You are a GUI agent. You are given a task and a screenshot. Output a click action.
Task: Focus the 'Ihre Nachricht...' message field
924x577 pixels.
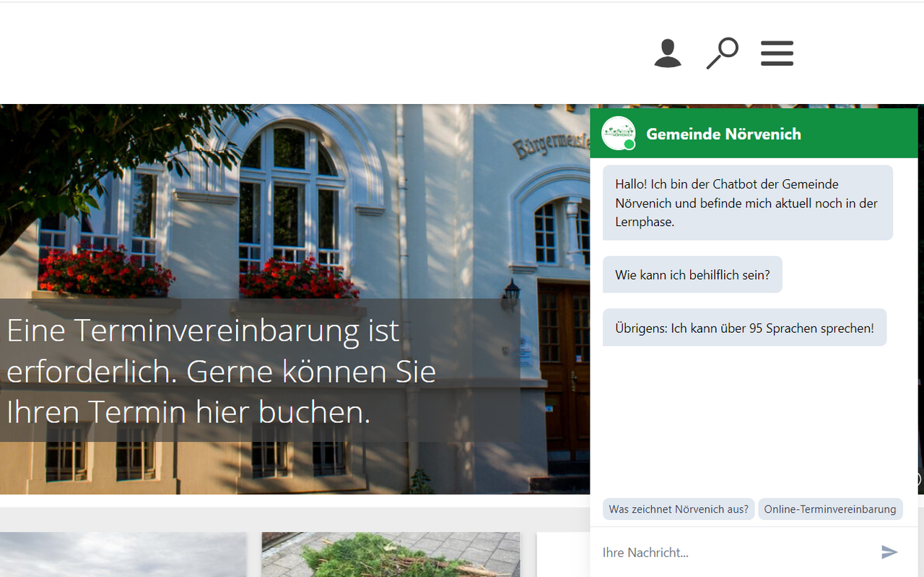pos(736,552)
